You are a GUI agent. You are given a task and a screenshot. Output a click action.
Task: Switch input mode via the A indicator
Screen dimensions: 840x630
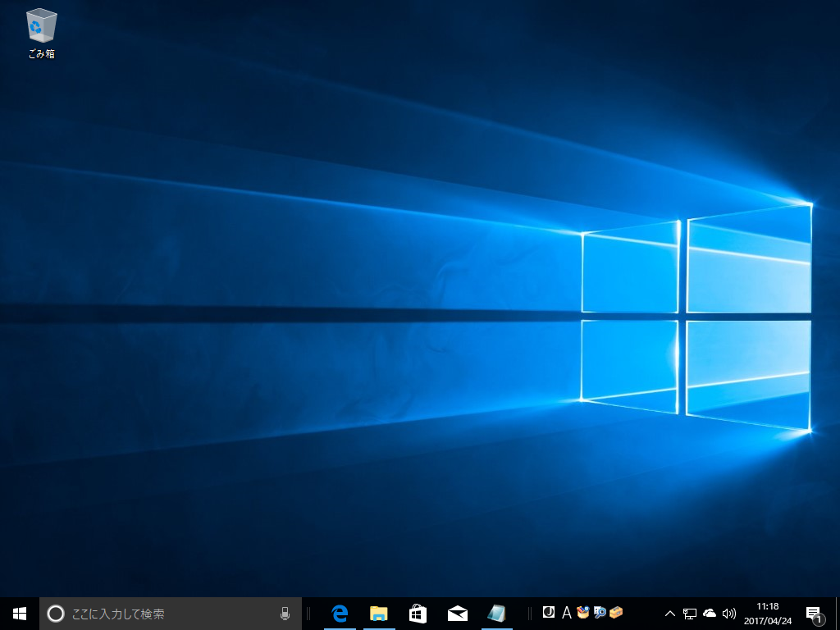tap(566, 612)
